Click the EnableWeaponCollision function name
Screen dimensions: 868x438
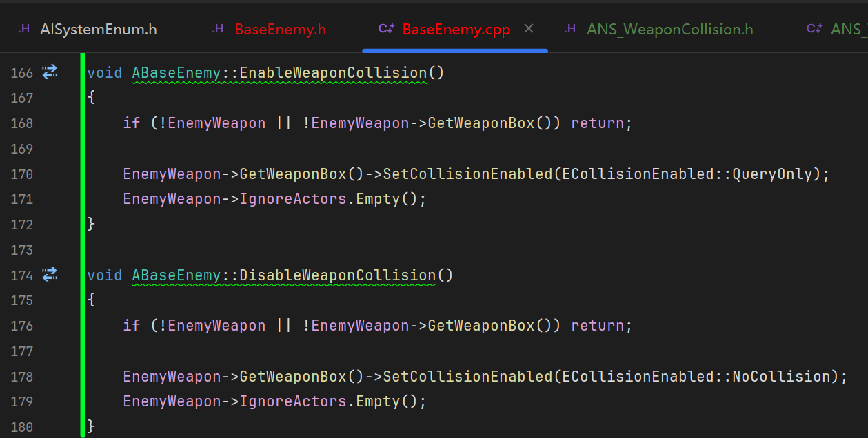pyautogui.click(x=333, y=72)
